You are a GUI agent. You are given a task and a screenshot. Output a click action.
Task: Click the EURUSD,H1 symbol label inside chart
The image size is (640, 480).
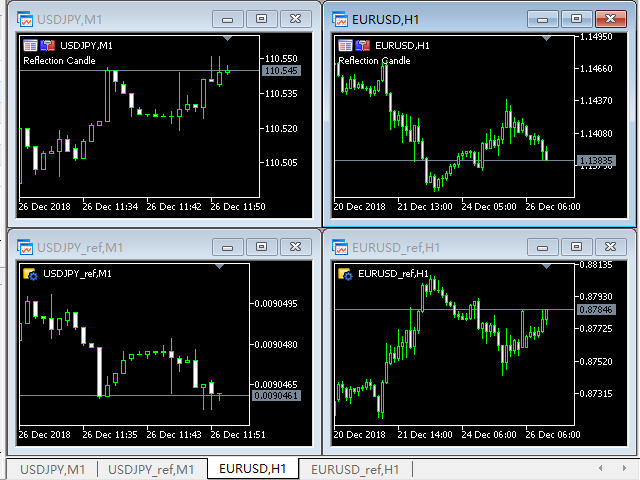coord(402,46)
